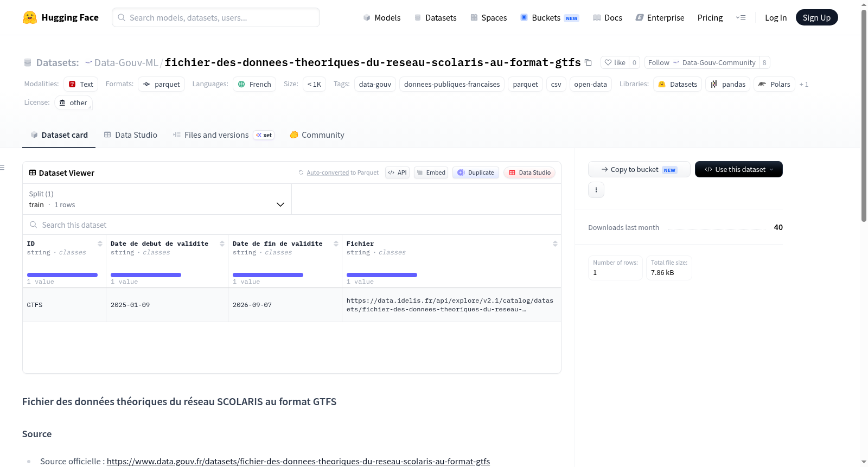Click the donnees-publiques-francaises tag
Viewport: 868px width, 467px height.
(x=452, y=84)
